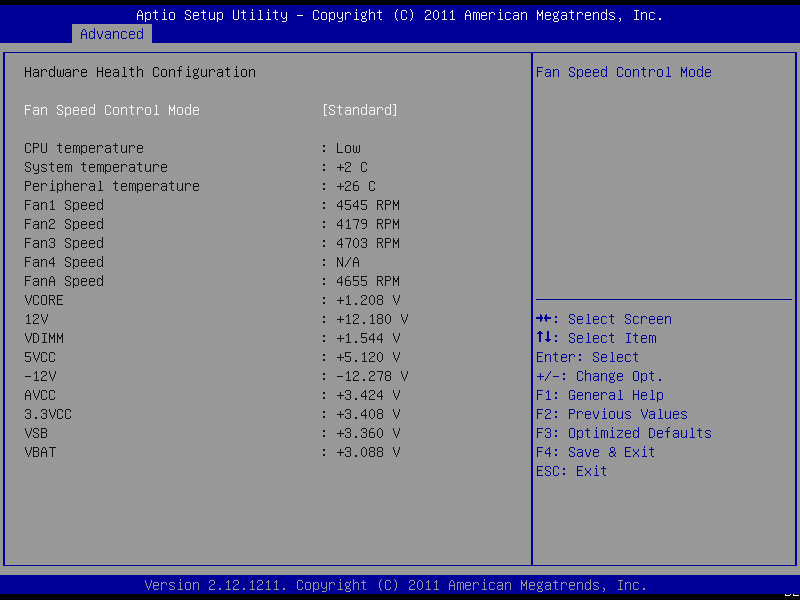The width and height of the screenshot is (800, 600).
Task: Click the VCORE label
Action: coord(44,301)
